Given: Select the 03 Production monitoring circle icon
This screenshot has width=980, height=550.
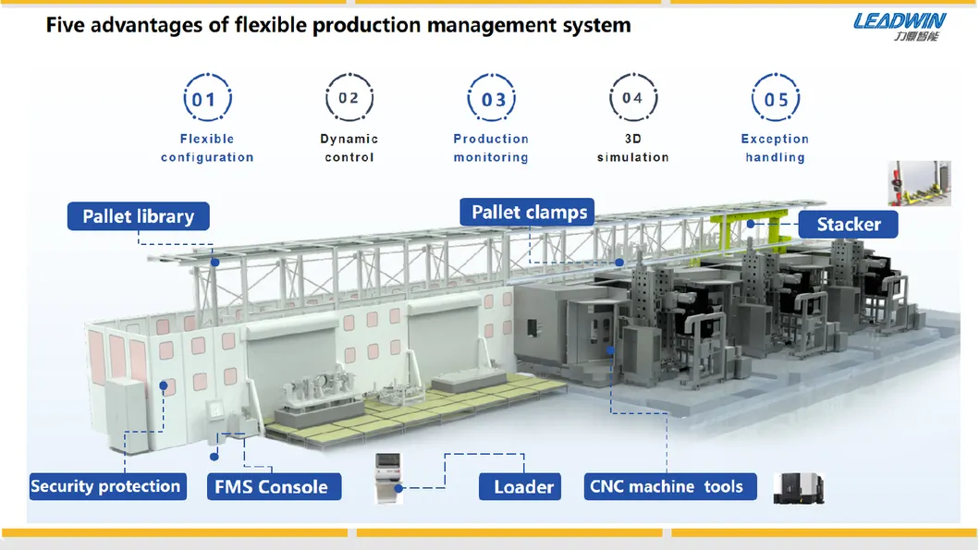Looking at the screenshot, I should [x=492, y=98].
